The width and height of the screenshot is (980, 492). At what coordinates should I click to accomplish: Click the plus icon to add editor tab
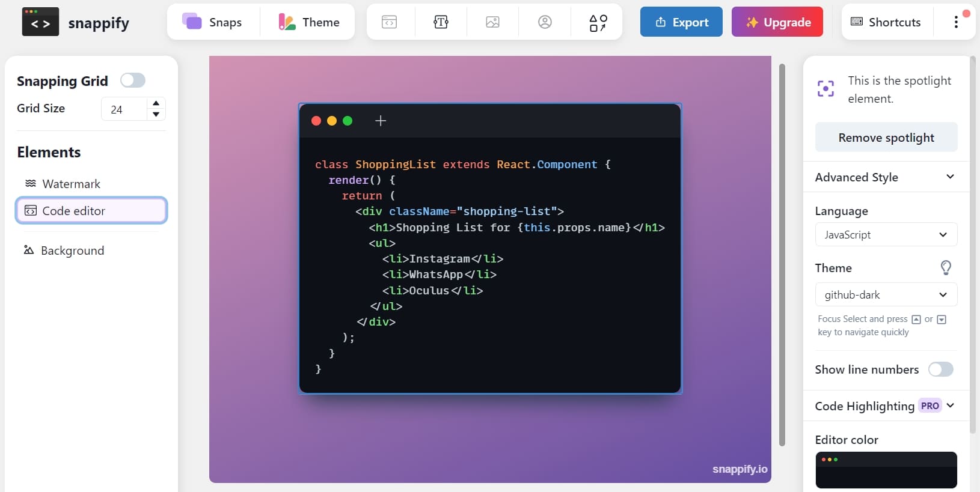coord(381,121)
